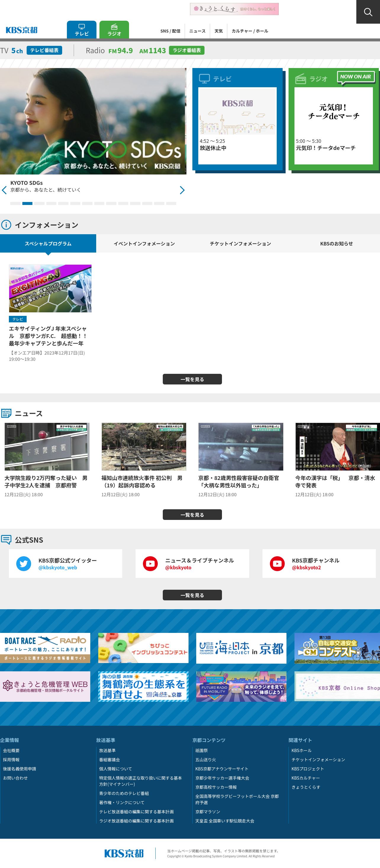
Task: Open 祇園祭 footer link
Action: [202, 750]
